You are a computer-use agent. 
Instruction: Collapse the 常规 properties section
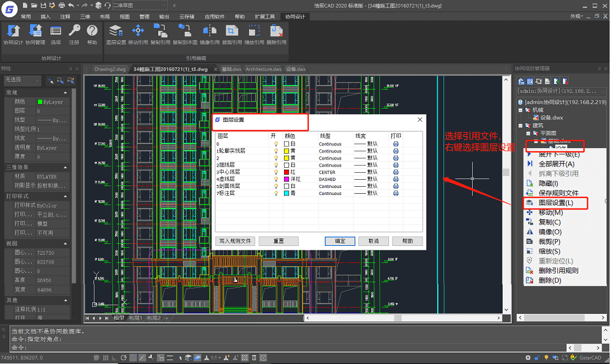coord(65,93)
